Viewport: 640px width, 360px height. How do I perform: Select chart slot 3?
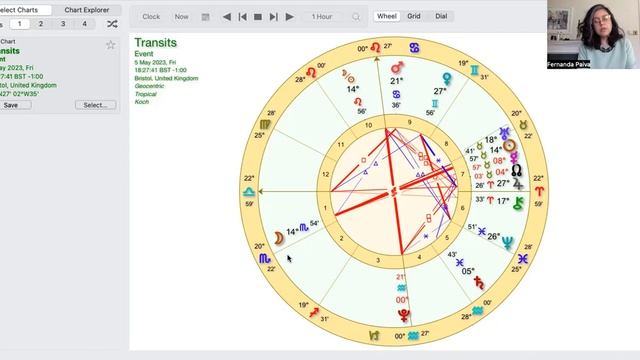click(x=63, y=24)
